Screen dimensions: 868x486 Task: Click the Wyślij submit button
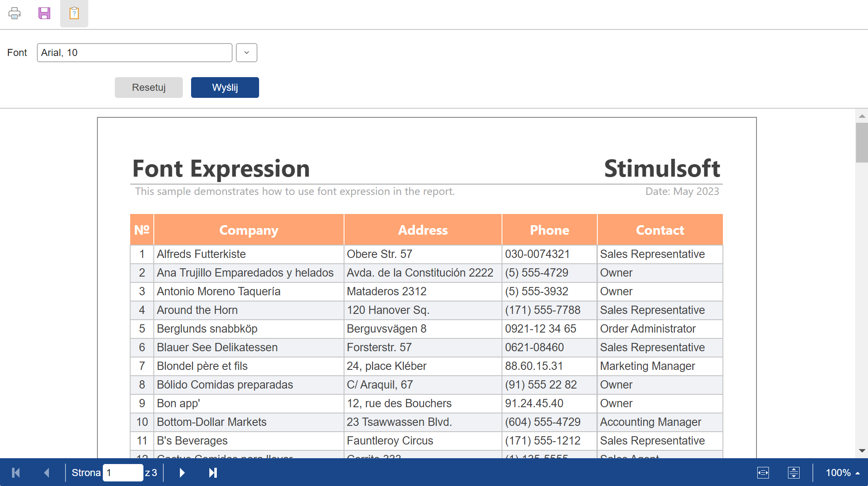click(225, 87)
